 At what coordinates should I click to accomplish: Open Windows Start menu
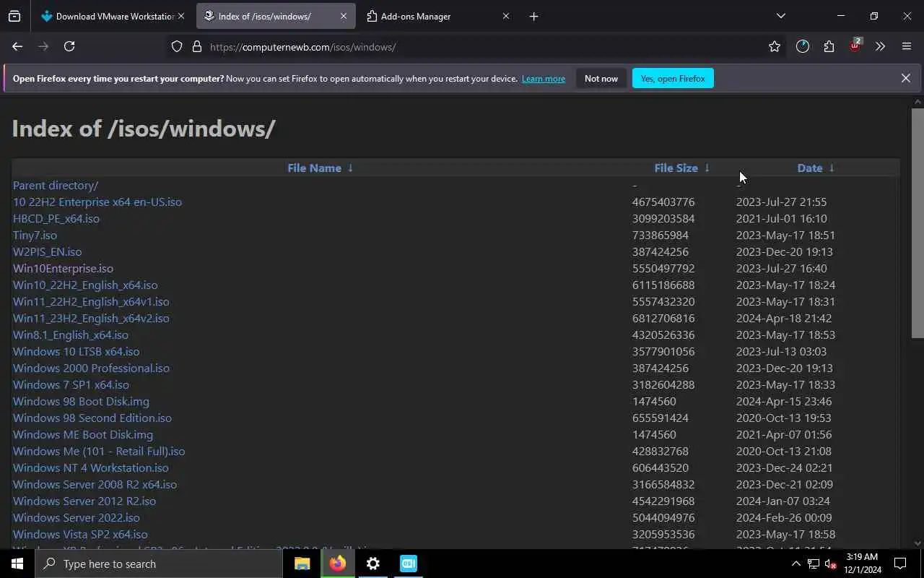17,564
